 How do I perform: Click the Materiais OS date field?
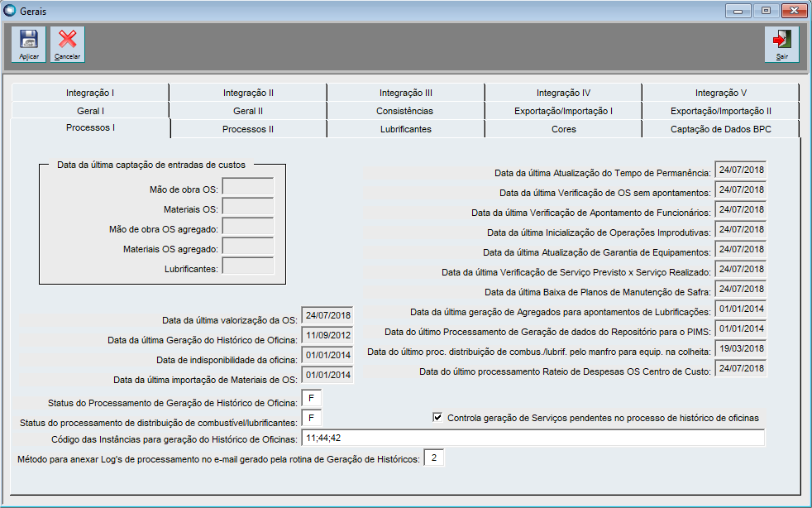tap(248, 207)
